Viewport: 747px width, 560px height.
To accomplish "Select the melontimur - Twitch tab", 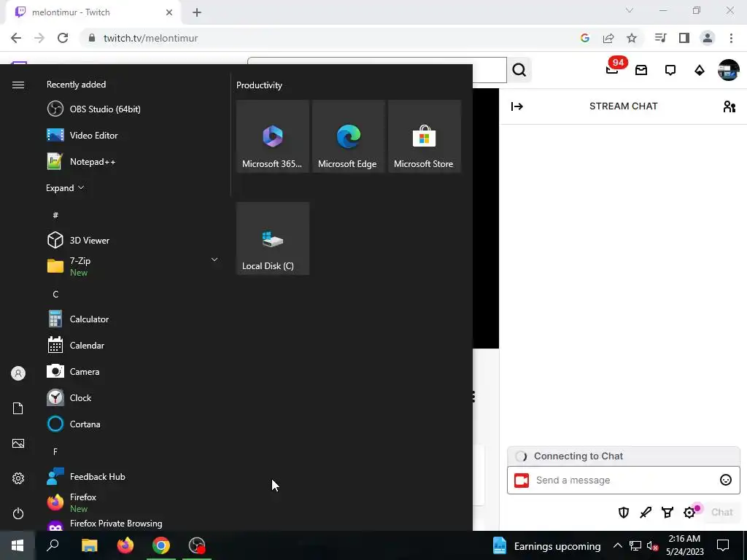I will tap(93, 12).
